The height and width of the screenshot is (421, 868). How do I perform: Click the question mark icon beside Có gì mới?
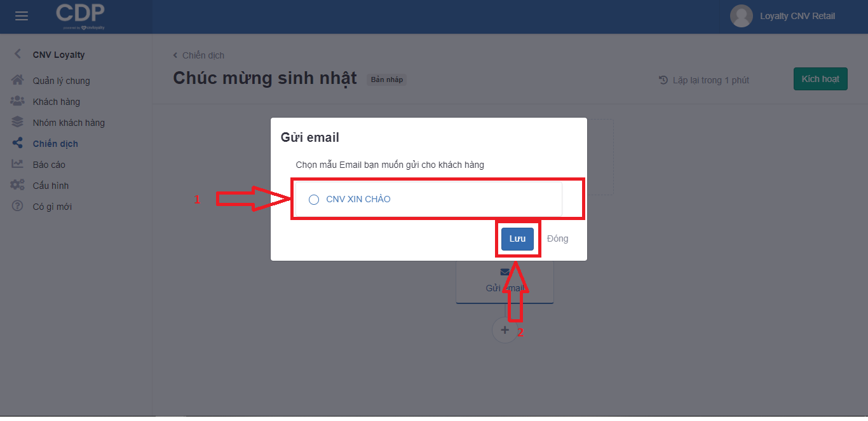click(x=18, y=206)
